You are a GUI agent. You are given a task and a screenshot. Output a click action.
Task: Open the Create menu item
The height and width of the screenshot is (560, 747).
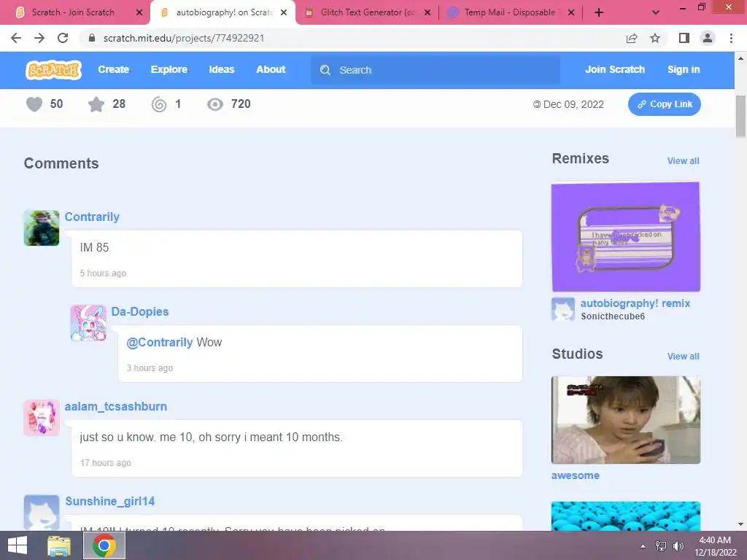click(113, 69)
